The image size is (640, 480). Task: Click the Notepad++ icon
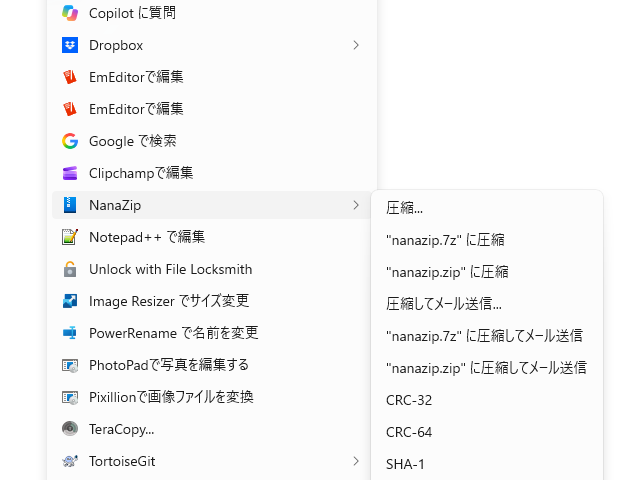pyautogui.click(x=70, y=237)
